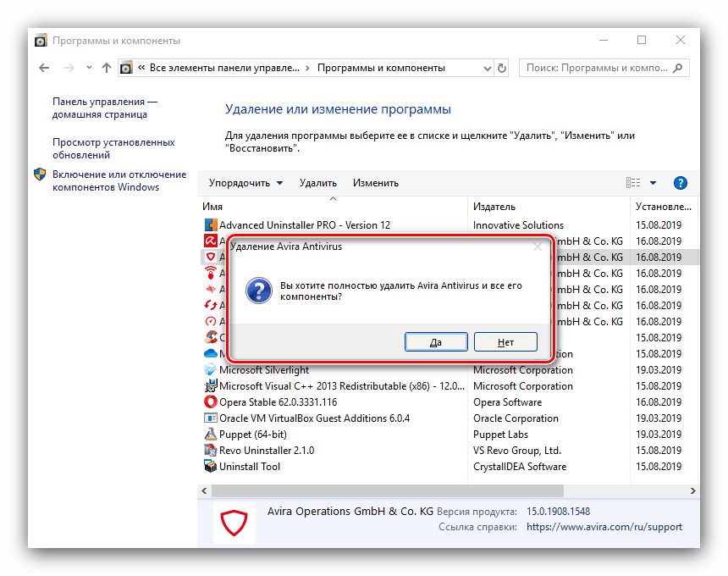Click the red Avira icon in second row
This screenshot has width=728, height=576.
[211, 241]
